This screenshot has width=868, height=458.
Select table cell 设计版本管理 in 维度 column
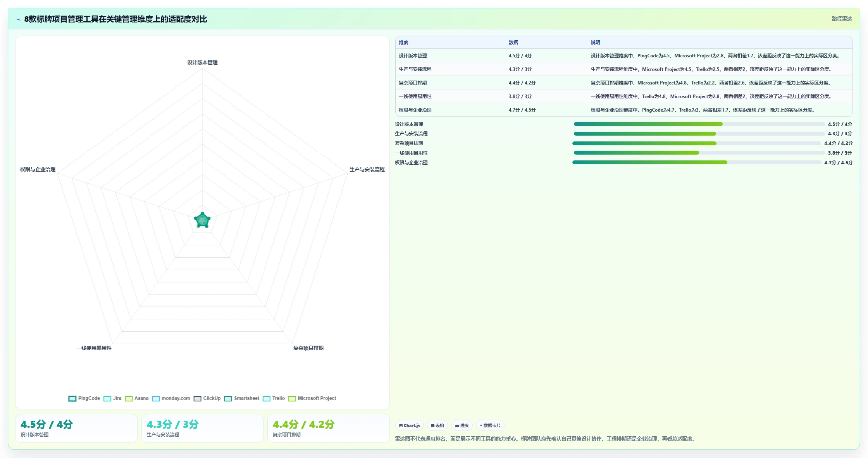(413, 56)
